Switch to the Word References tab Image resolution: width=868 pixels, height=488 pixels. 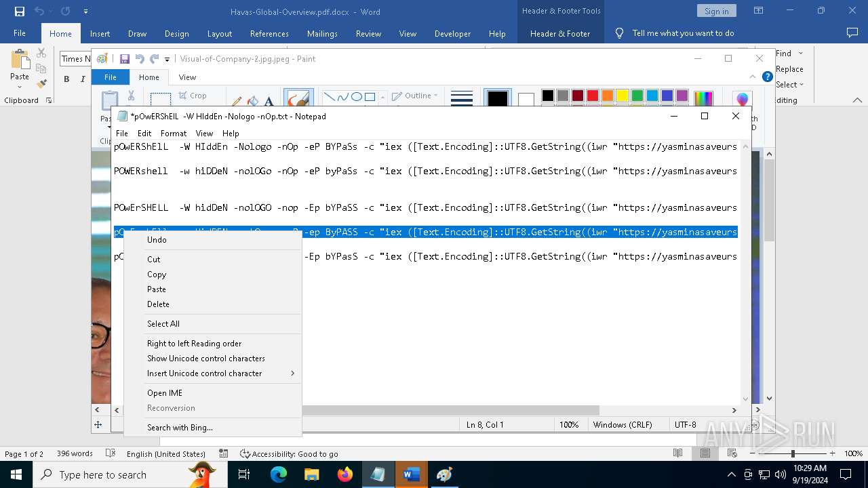point(269,33)
